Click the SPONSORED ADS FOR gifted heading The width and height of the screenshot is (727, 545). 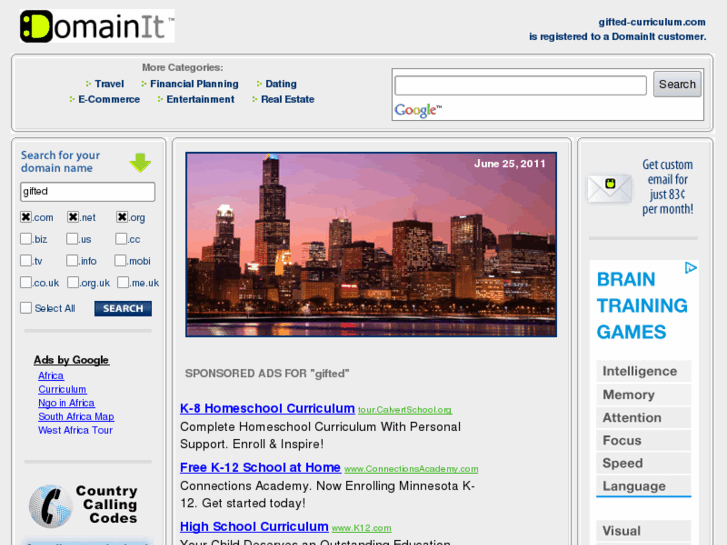tap(267, 373)
